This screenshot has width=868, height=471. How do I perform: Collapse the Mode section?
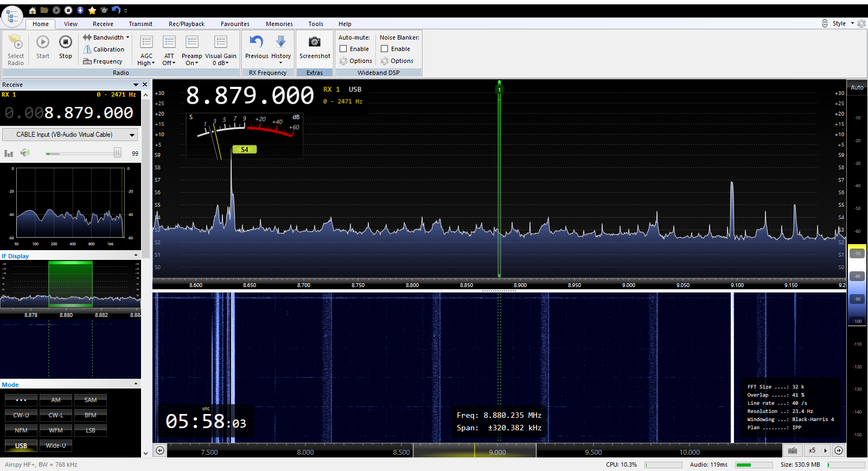click(136, 384)
